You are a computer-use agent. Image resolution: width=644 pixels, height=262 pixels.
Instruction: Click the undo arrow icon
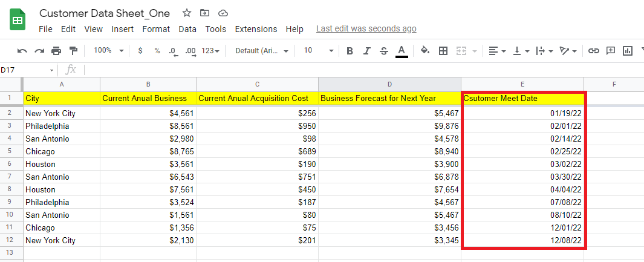point(22,51)
